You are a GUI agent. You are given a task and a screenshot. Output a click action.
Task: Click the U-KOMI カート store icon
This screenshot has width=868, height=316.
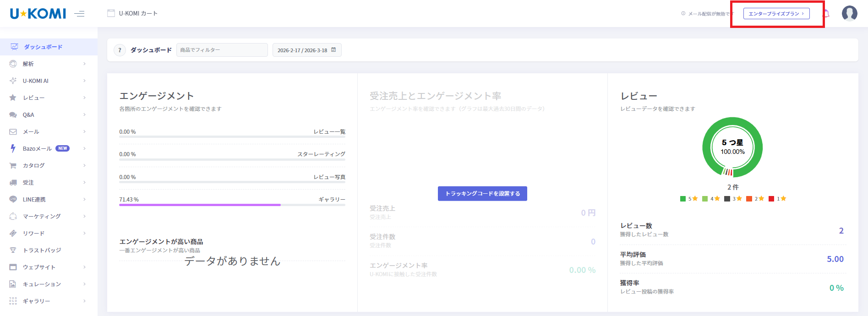(x=111, y=13)
